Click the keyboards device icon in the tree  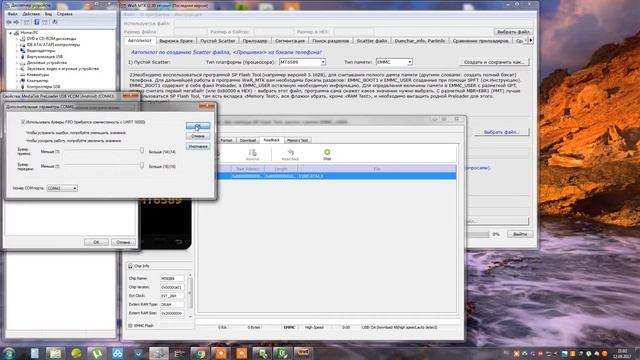pyautogui.click(x=23, y=75)
